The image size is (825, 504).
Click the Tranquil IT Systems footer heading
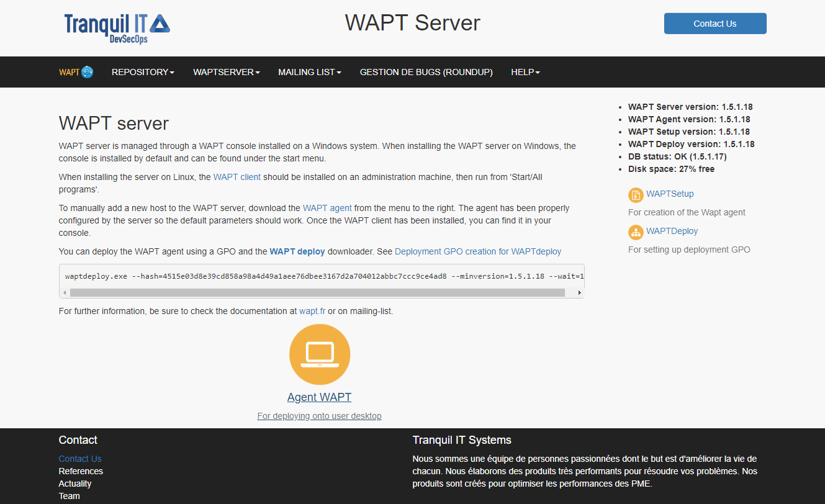click(x=462, y=440)
